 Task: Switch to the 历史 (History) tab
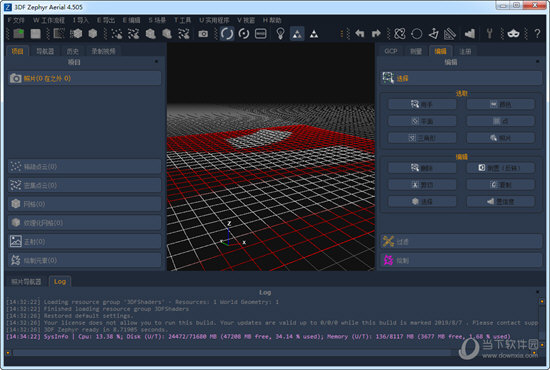click(x=73, y=51)
